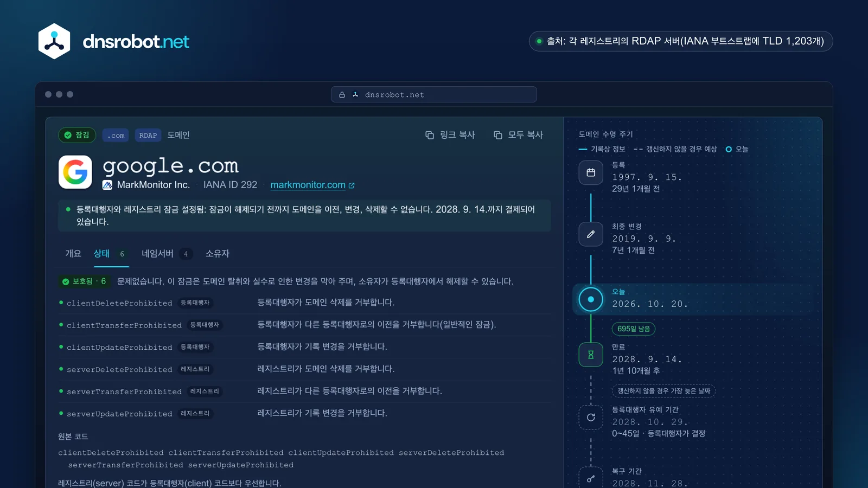868x488 pixels.
Task: Click the calendar icon for 등록 date
Action: pos(591,173)
